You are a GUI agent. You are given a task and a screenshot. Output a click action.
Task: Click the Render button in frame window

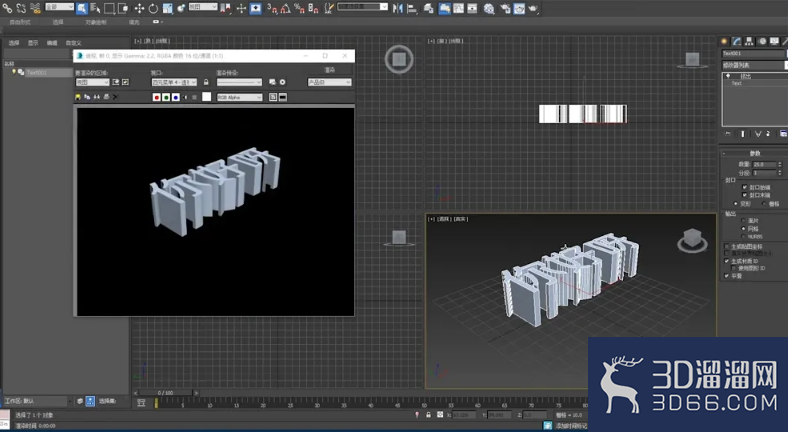point(330,70)
